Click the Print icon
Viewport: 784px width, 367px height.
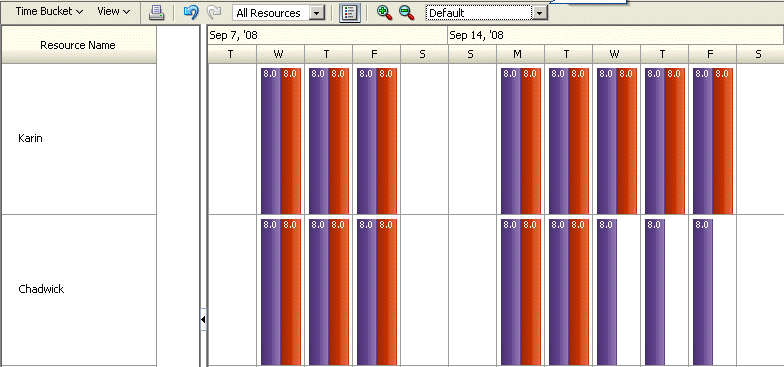tap(157, 12)
